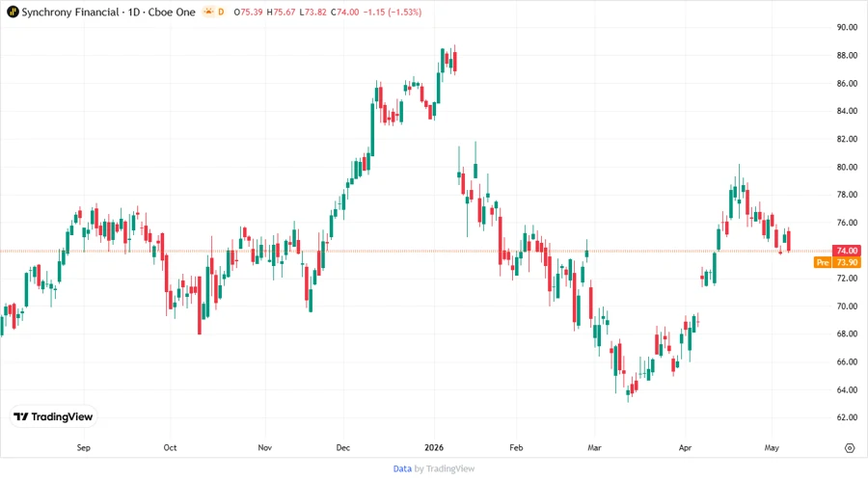Click the close value C74.00
868x480 pixels.
[345, 12]
